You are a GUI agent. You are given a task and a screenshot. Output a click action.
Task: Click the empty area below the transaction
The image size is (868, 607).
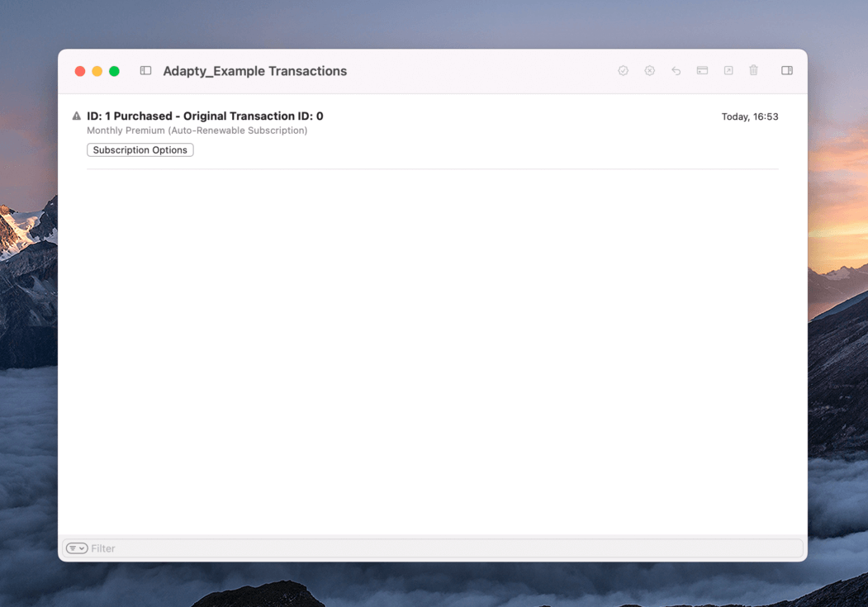pos(432,347)
